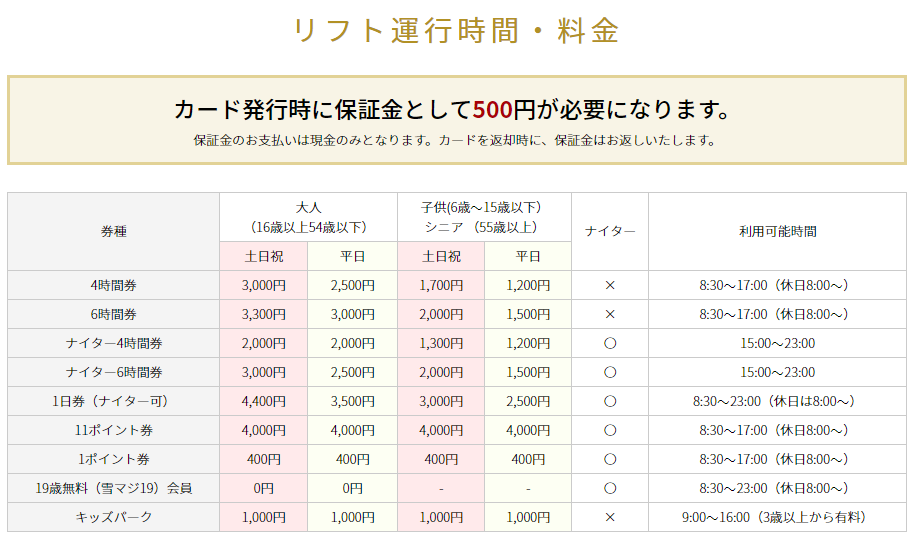Click the note about 保証金 cash payment

(455, 141)
